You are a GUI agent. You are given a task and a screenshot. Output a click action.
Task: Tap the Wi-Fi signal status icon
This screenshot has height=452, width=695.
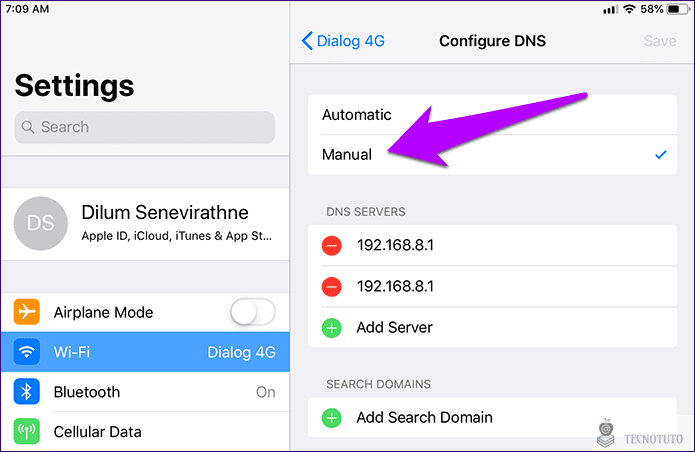[x=629, y=9]
